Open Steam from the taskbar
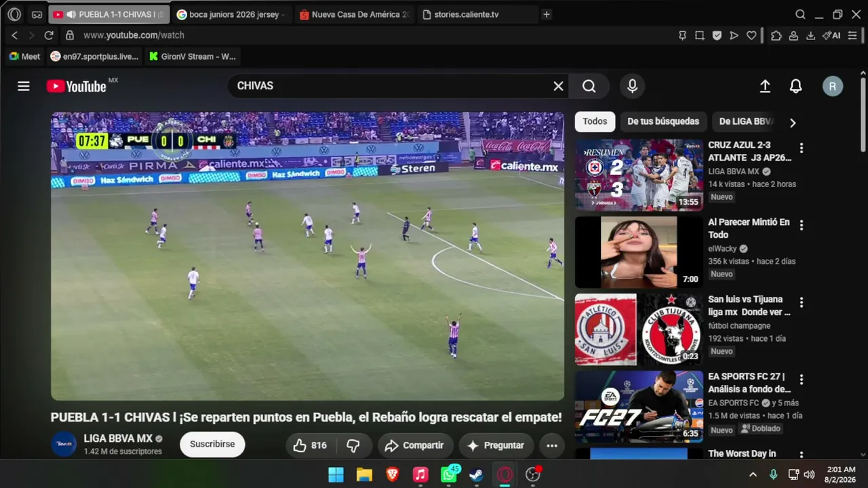 click(x=477, y=474)
